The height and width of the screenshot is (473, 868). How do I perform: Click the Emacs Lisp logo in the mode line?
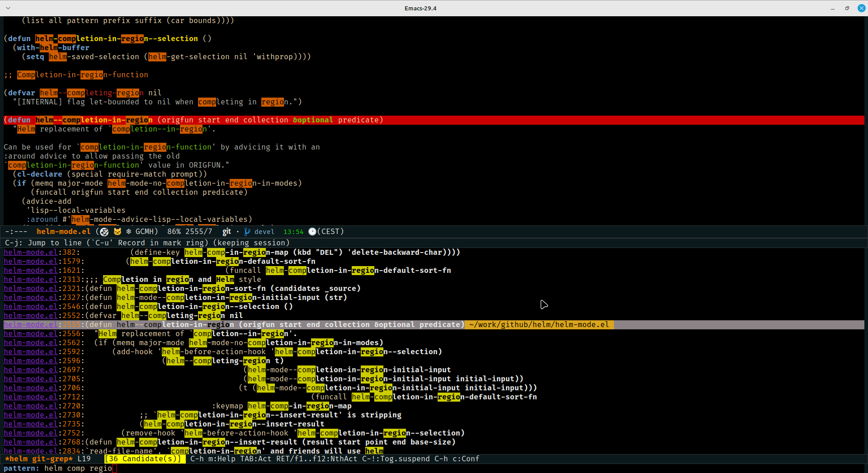104,231
